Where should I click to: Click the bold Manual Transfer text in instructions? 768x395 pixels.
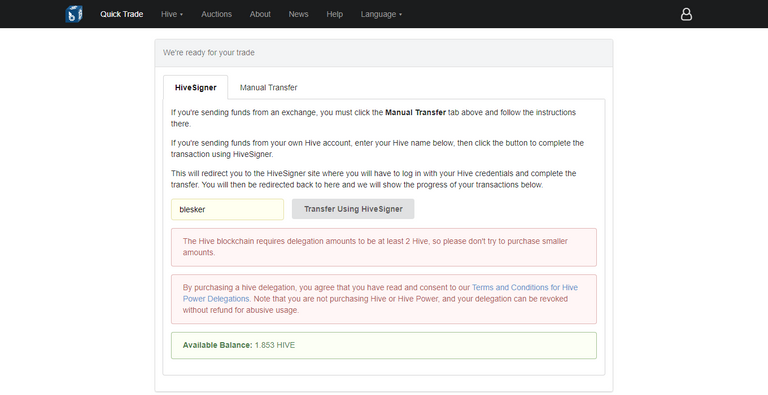tap(415, 112)
